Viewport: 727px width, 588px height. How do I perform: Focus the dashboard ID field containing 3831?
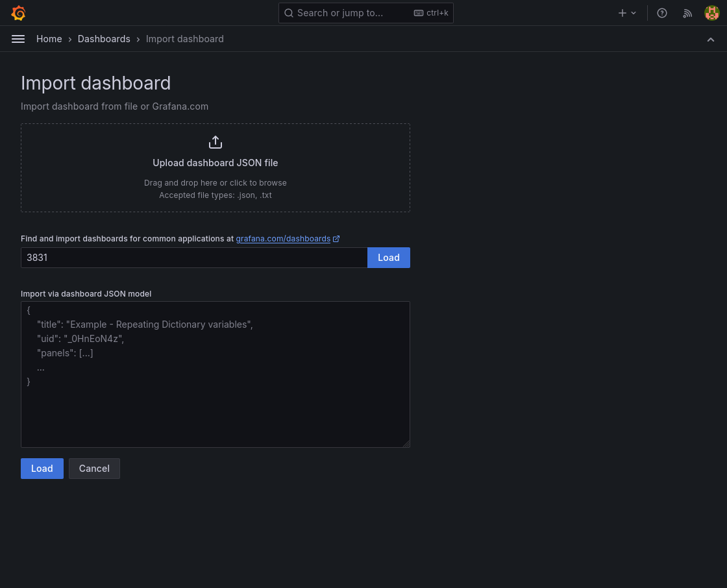(193, 258)
